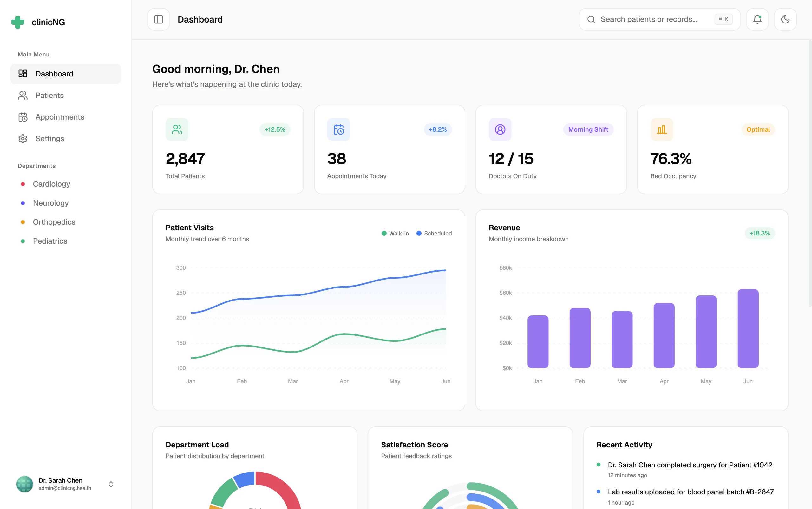Toggle the sidebar panel button
Viewport: 812px width, 509px height.
point(159,19)
